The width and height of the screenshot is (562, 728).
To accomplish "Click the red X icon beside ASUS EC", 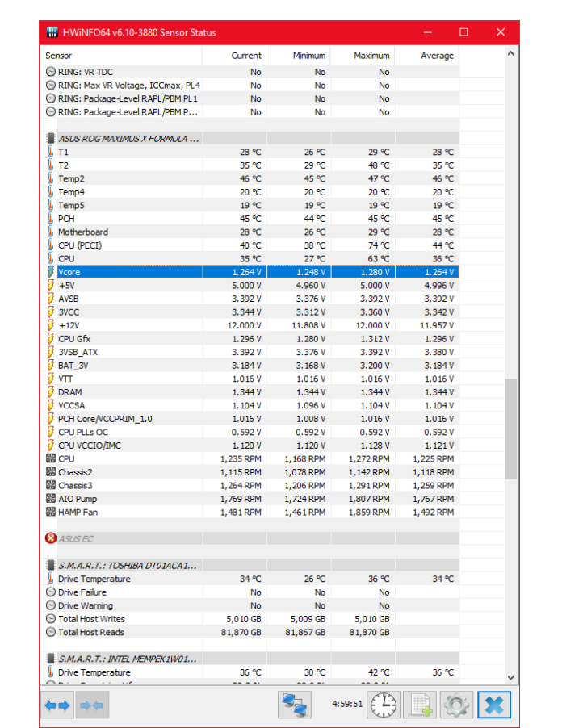I will click(x=51, y=538).
